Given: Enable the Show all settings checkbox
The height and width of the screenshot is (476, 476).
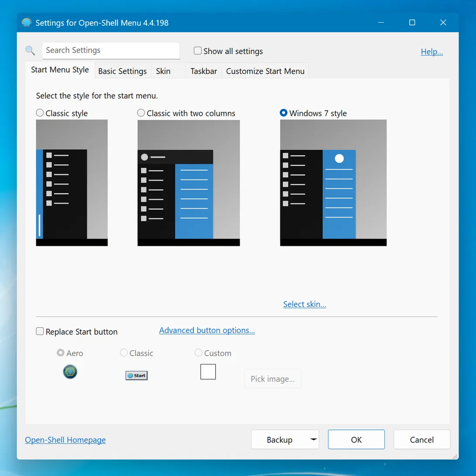Looking at the screenshot, I should [198, 51].
